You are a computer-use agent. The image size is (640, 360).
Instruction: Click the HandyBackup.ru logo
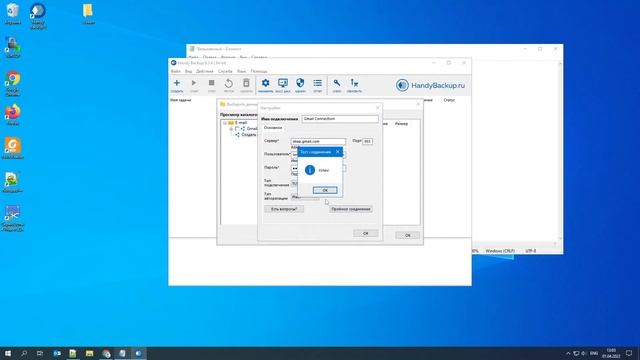point(430,85)
